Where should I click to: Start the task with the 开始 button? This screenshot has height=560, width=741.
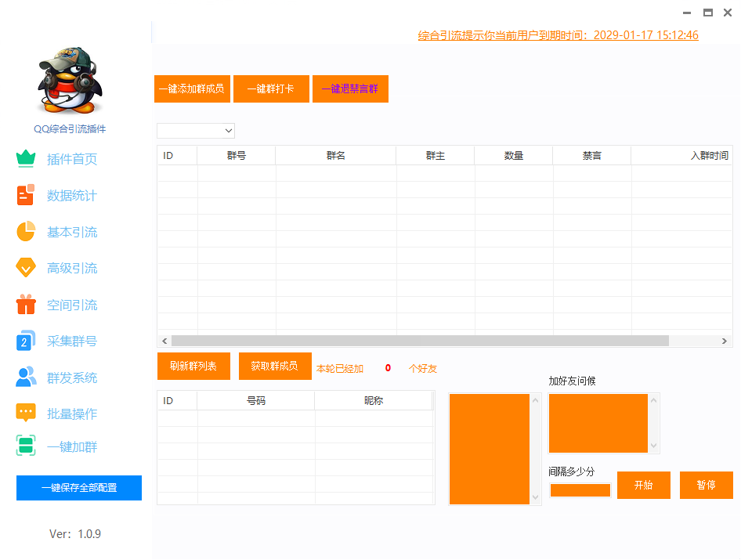click(x=643, y=485)
